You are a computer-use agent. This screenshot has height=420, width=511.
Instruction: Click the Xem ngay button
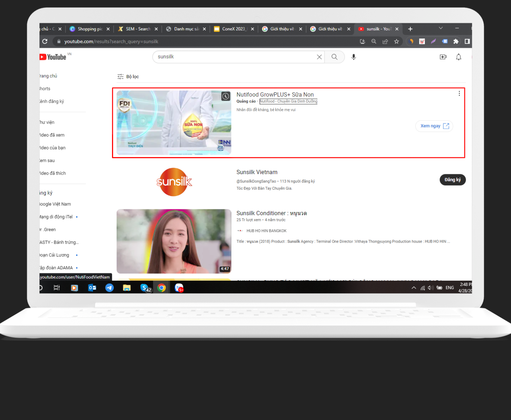coord(434,126)
